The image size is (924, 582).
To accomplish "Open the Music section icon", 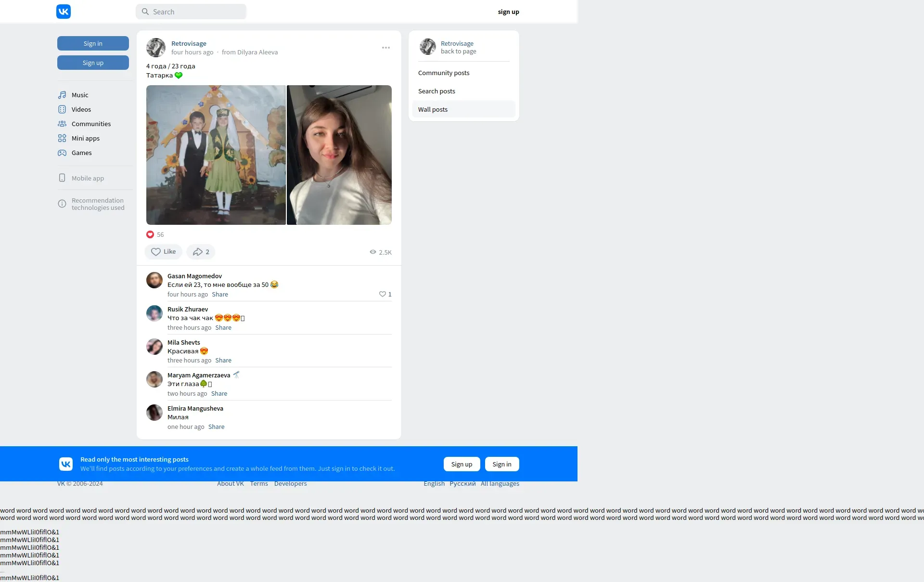I will coord(62,95).
